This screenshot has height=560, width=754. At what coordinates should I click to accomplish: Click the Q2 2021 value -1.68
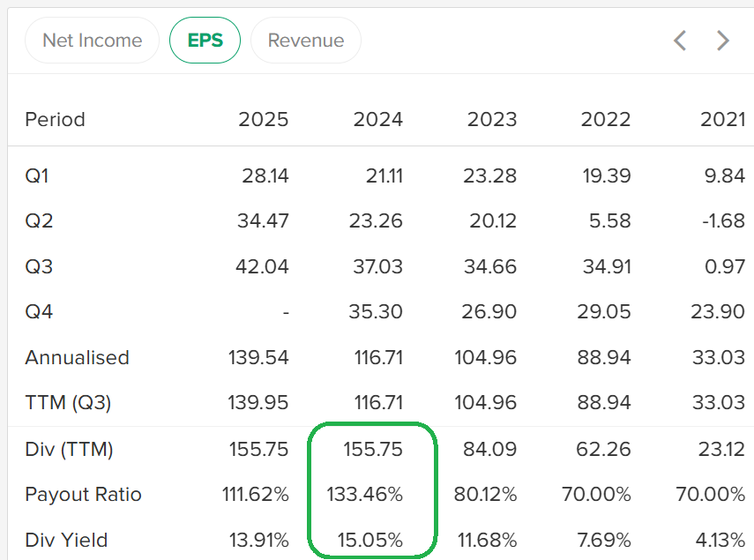point(724,221)
